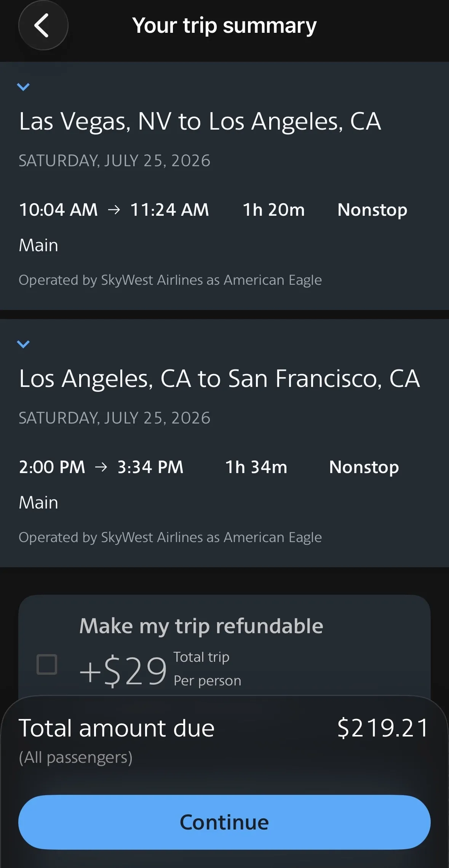Tap Nonstop on the first flight
The height and width of the screenshot is (868, 449).
click(372, 210)
